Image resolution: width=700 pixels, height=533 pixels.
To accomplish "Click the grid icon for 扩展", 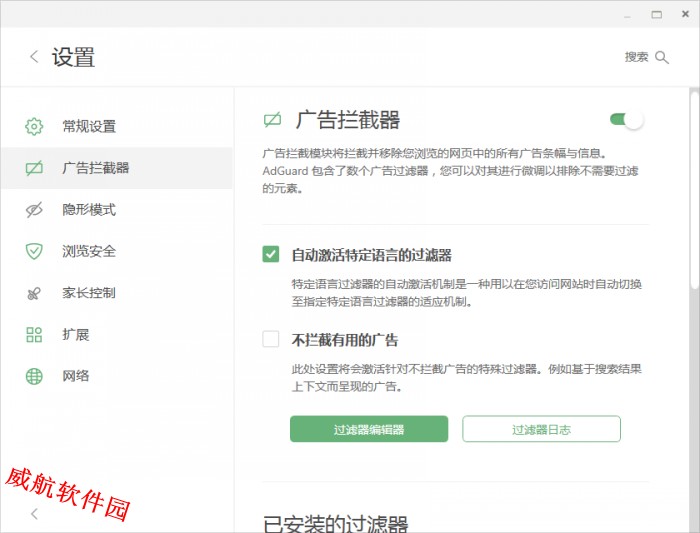I will (x=34, y=335).
